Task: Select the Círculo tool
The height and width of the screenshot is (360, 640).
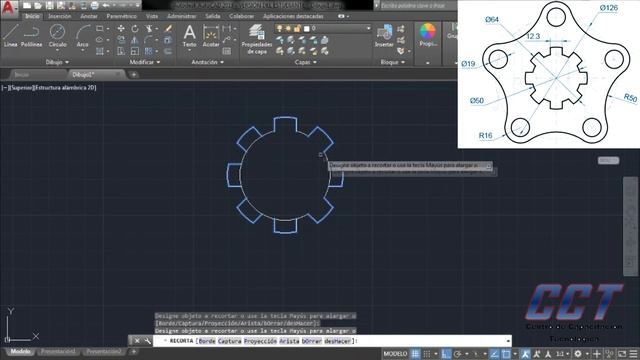Action: pos(58,35)
